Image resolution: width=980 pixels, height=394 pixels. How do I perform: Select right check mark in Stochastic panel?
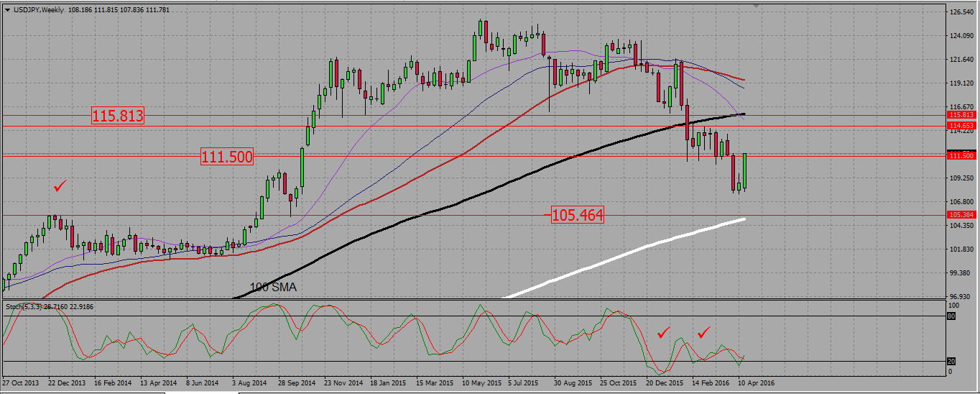pyautogui.click(x=704, y=332)
